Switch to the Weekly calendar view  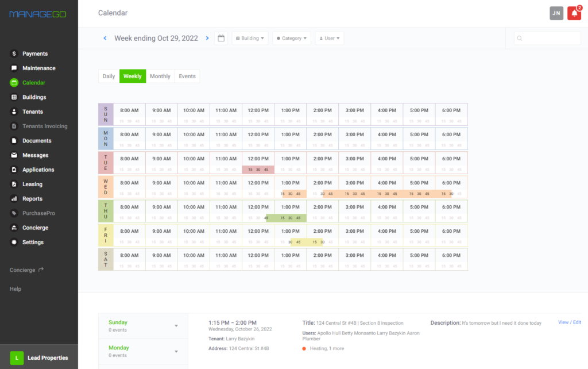pyautogui.click(x=132, y=75)
